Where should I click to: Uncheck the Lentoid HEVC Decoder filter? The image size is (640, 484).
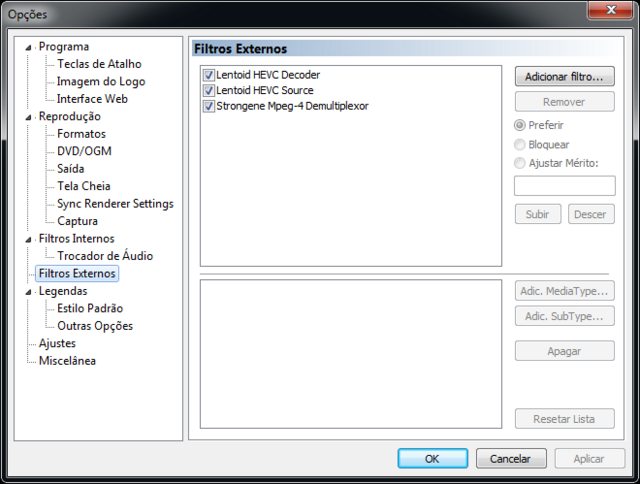209,75
